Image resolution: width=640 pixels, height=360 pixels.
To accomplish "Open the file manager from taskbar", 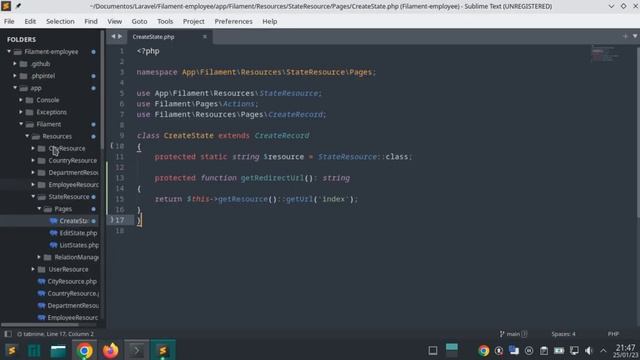I will tap(58, 350).
